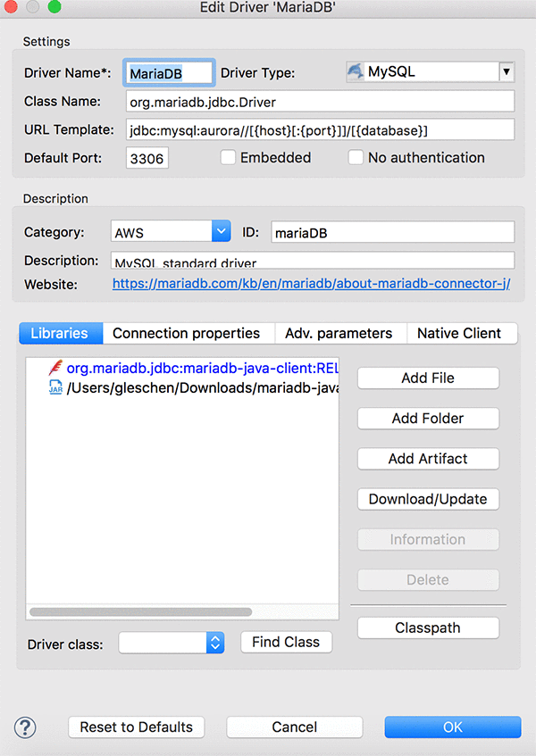Open the Driver class combo box
The width and height of the screenshot is (536, 756).
pyautogui.click(x=172, y=643)
